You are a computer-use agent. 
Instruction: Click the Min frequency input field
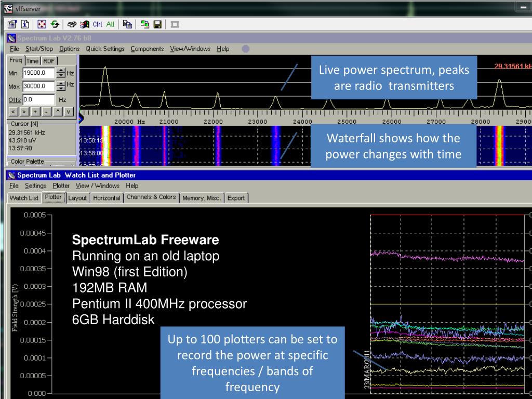[38, 73]
